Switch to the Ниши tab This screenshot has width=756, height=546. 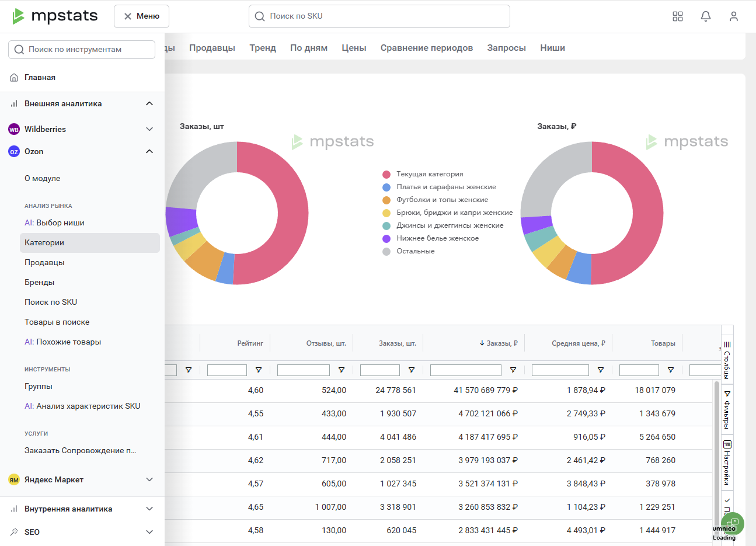[552, 48]
